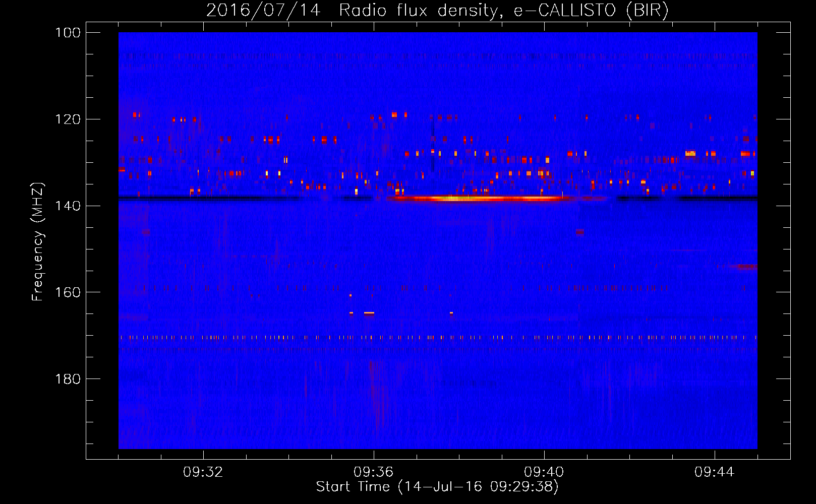Select the '180' frequency axis label

coord(69,379)
